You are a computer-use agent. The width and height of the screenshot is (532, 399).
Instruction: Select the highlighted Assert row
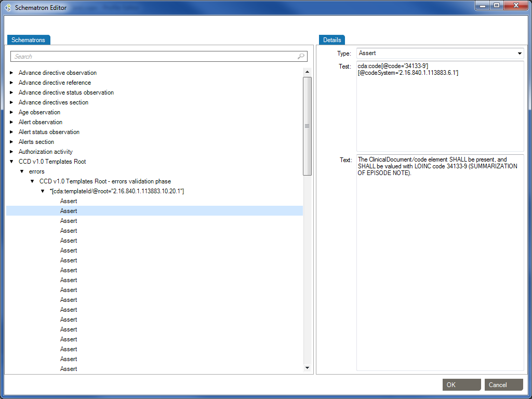154,211
